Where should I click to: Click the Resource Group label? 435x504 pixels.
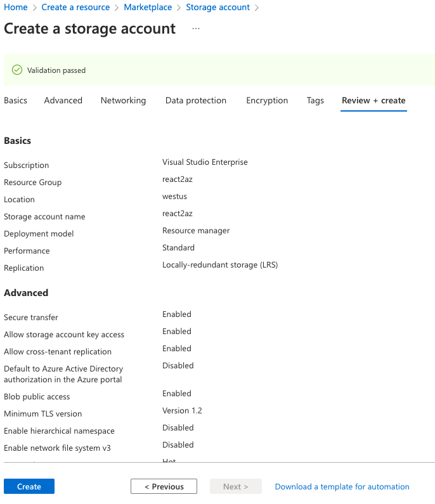pos(32,182)
